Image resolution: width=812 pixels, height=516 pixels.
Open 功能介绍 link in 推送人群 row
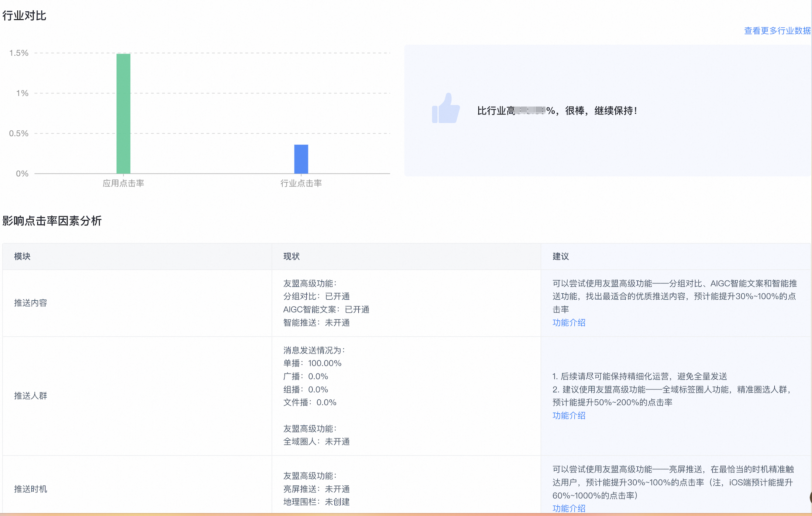point(569,416)
